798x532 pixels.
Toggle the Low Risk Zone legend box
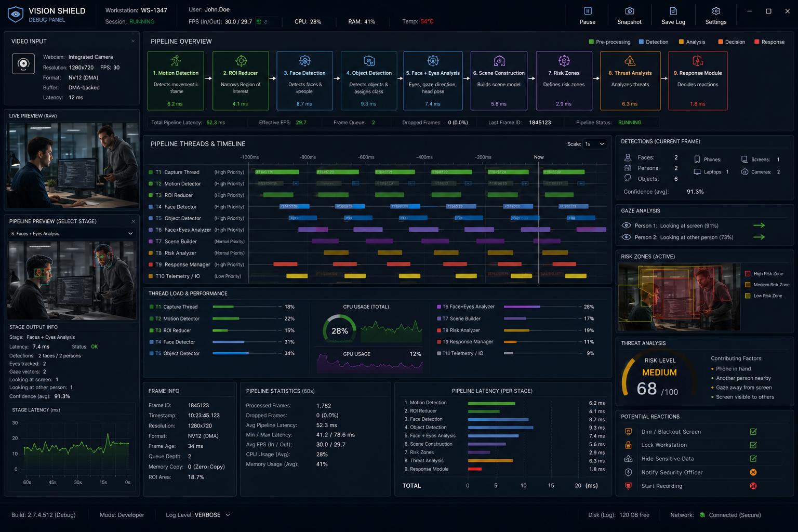pyautogui.click(x=748, y=296)
